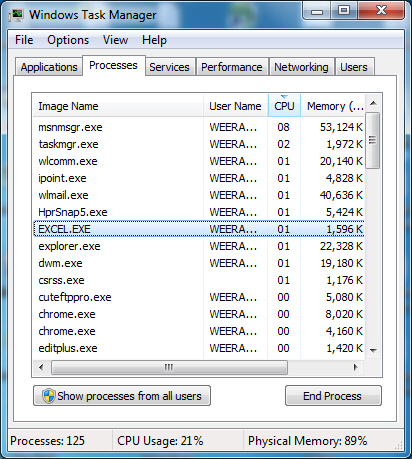
Task: Minimize the Task Manager window
Action: point(317,11)
